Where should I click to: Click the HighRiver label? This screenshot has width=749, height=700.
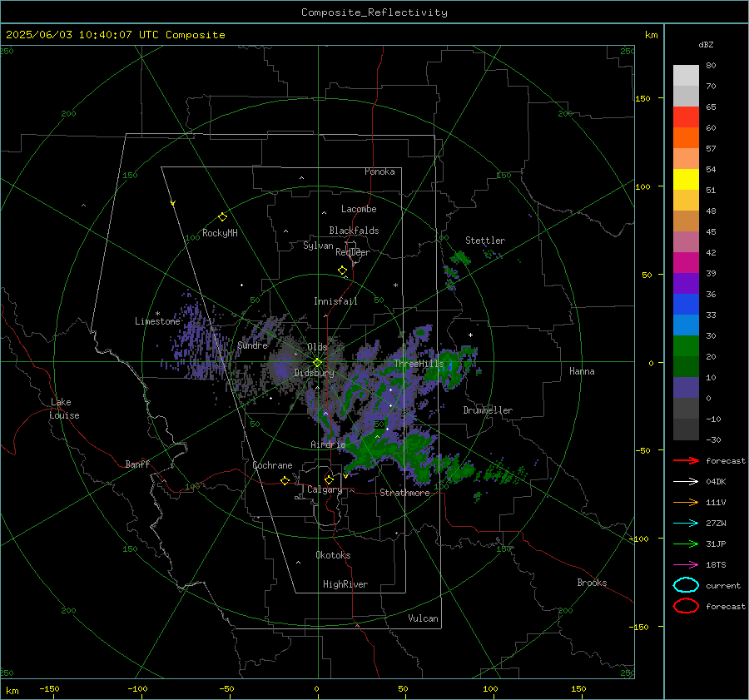(345, 584)
